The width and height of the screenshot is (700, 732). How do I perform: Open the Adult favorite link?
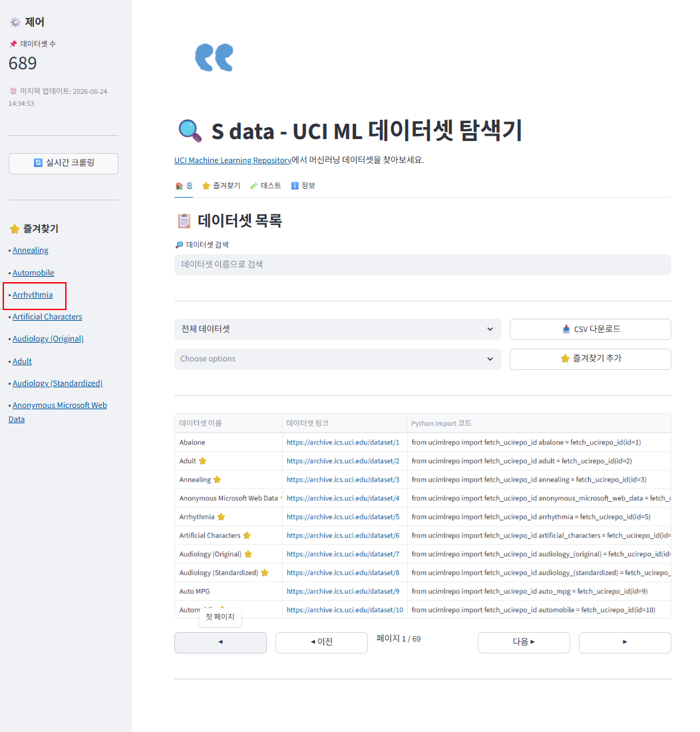tap(22, 361)
